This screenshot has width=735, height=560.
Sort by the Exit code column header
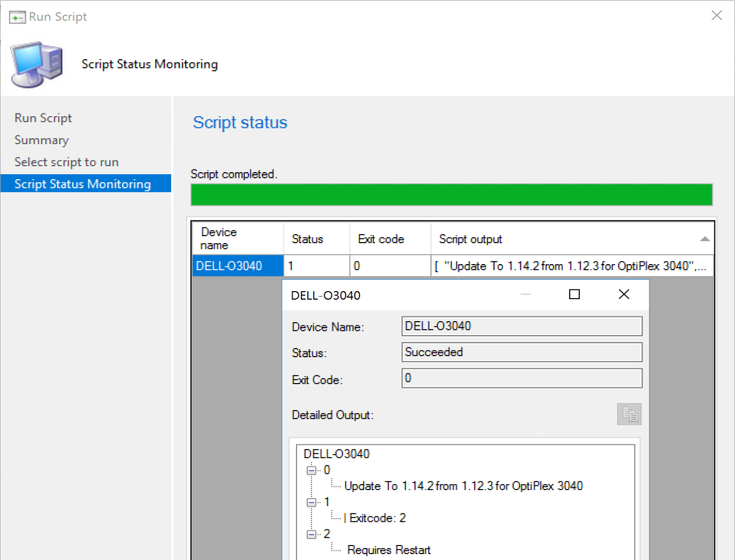[x=381, y=239]
